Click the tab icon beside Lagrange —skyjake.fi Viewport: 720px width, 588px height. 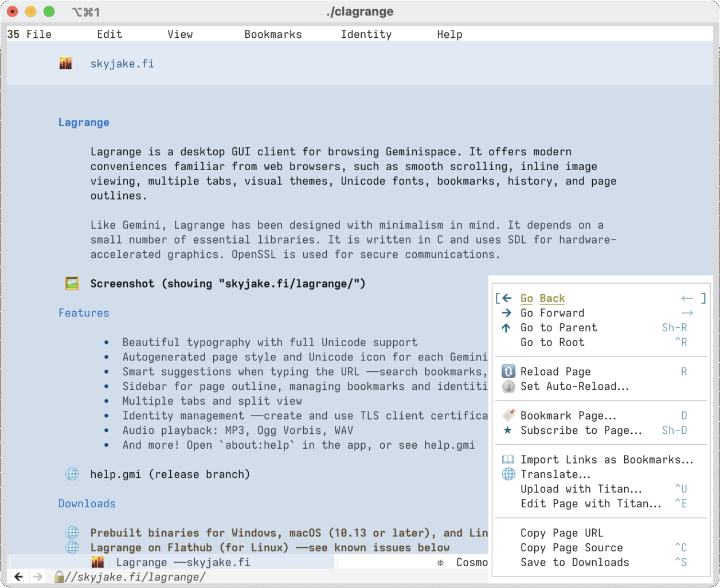coord(98,562)
